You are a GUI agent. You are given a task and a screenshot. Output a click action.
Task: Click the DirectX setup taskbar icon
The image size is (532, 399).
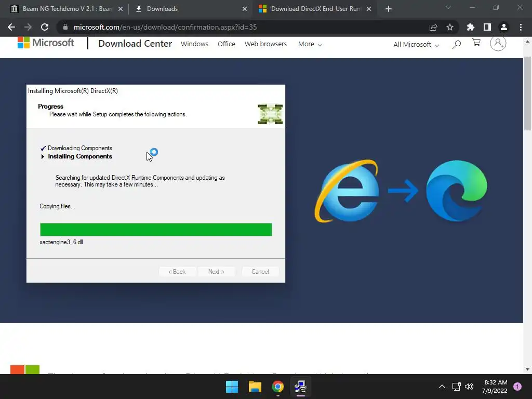click(301, 387)
